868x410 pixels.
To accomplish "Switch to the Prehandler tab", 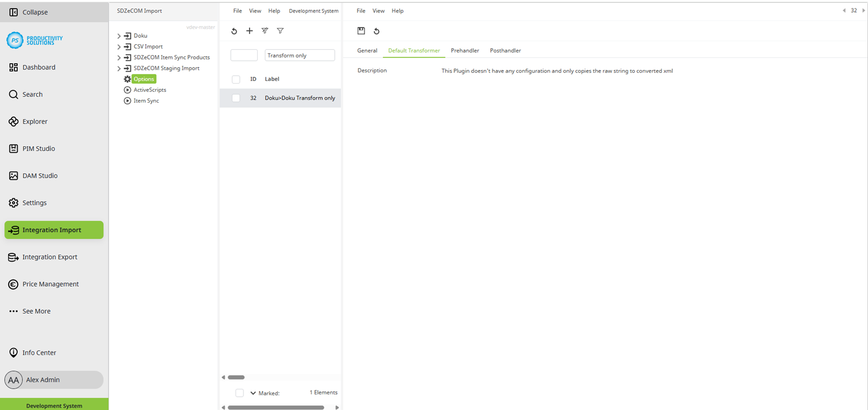I will [464, 50].
